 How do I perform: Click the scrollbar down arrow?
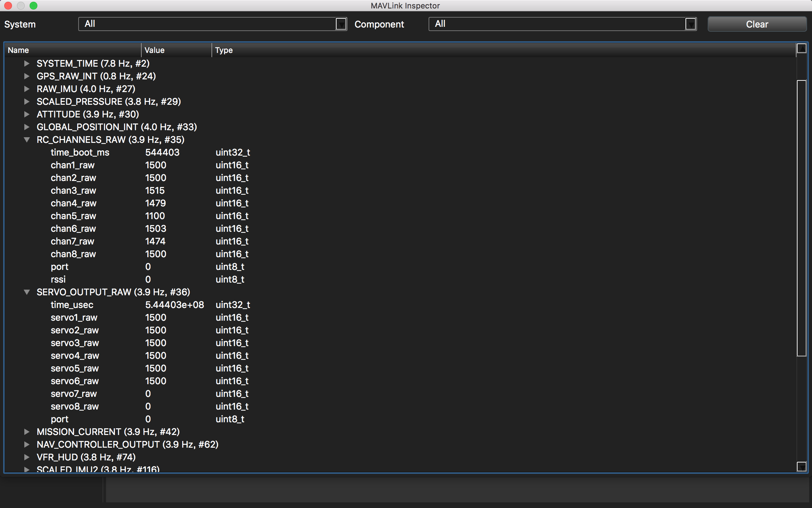(801, 467)
